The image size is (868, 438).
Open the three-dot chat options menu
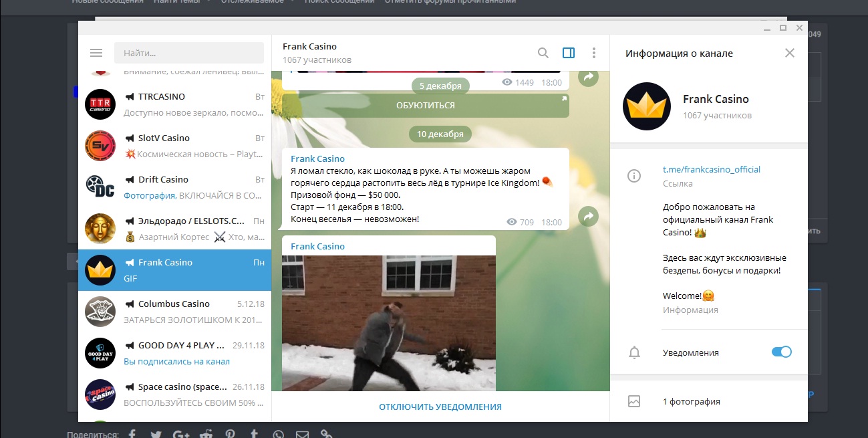click(x=594, y=53)
